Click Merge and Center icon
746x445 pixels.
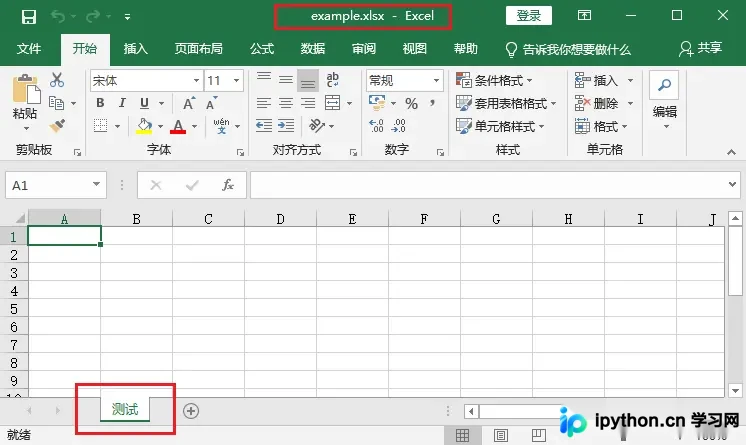pos(333,102)
